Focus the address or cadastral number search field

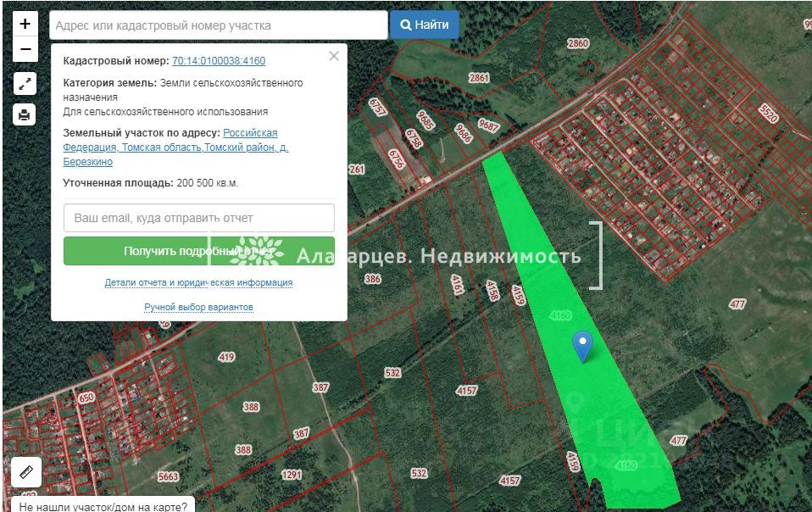(219, 25)
